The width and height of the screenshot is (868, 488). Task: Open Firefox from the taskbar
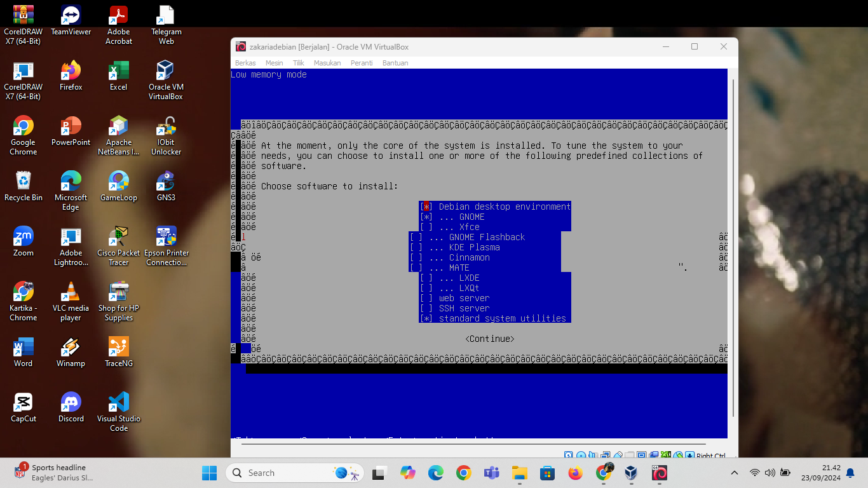click(575, 473)
